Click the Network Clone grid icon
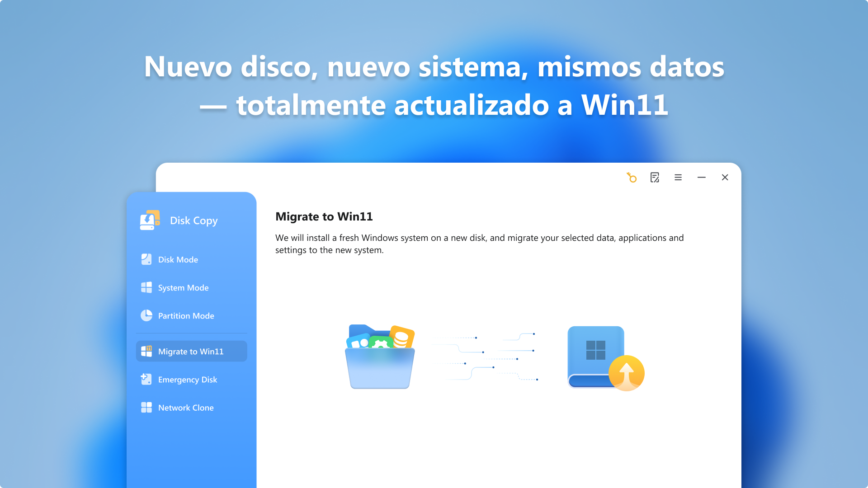 click(x=146, y=407)
